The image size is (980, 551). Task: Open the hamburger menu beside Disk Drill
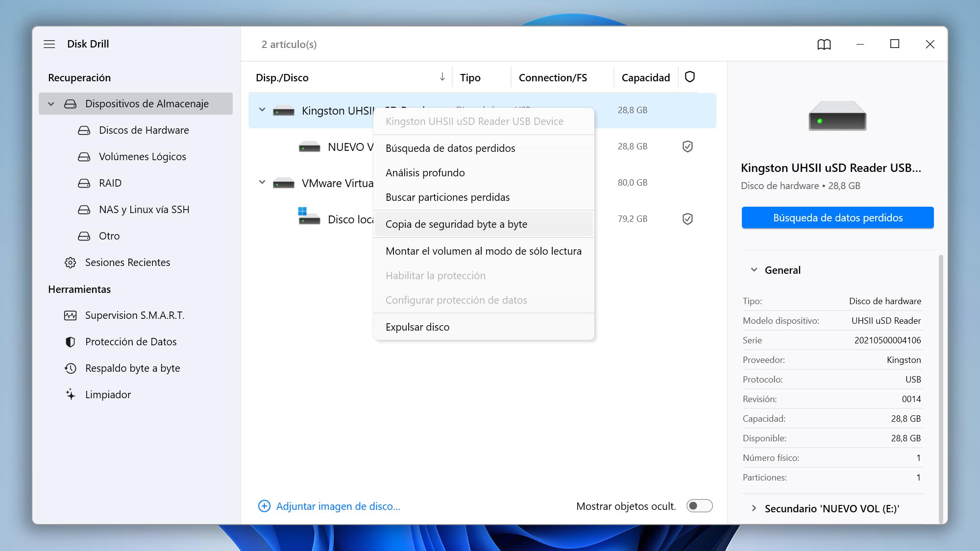click(49, 44)
